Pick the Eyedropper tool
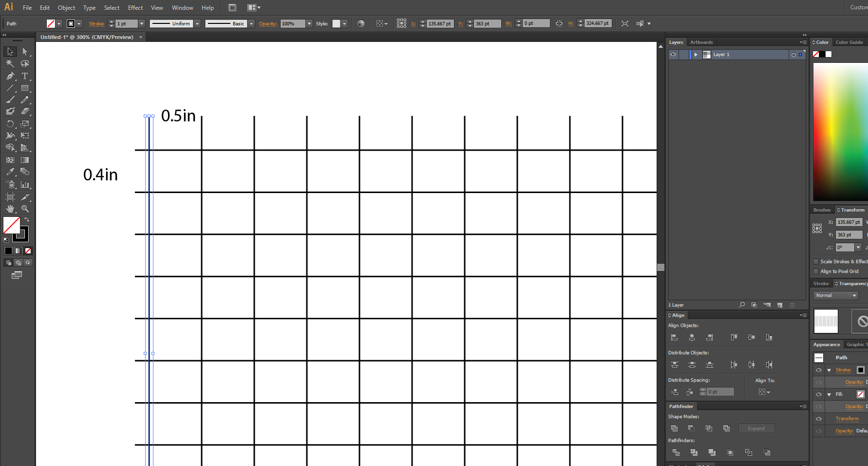The image size is (868, 466). (10, 172)
